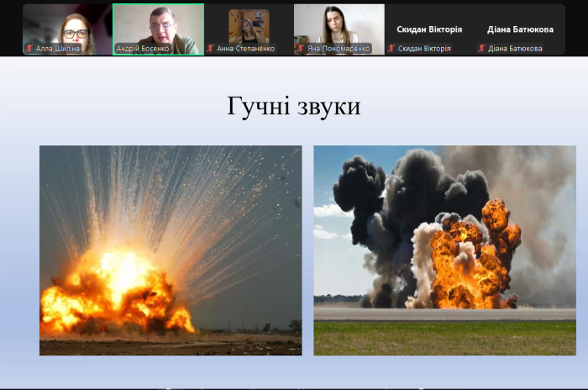588x390 pixels.
Task: Click the slide title "Гучні звуки"
Action: tap(293, 107)
